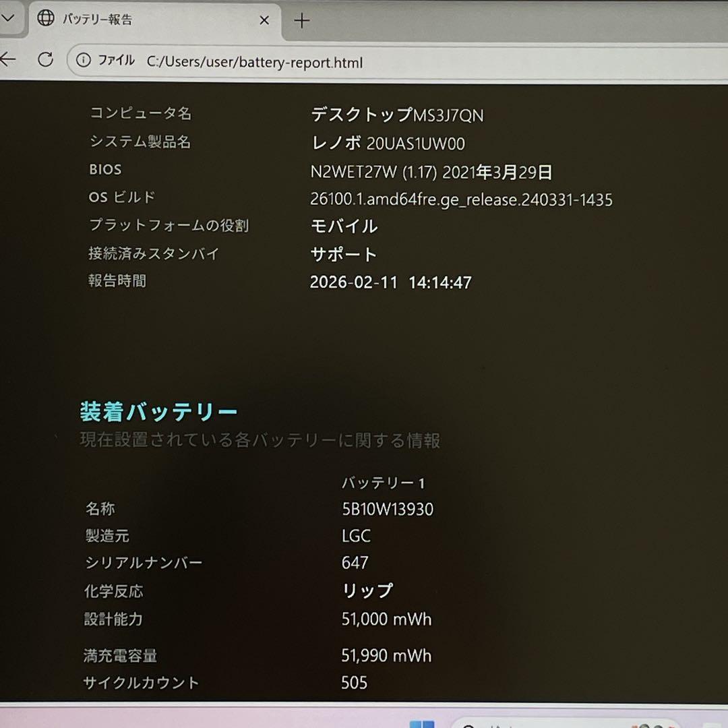Click the address bar showing battery-report.html
Viewport: 728px width, 728px height.
coord(255,62)
